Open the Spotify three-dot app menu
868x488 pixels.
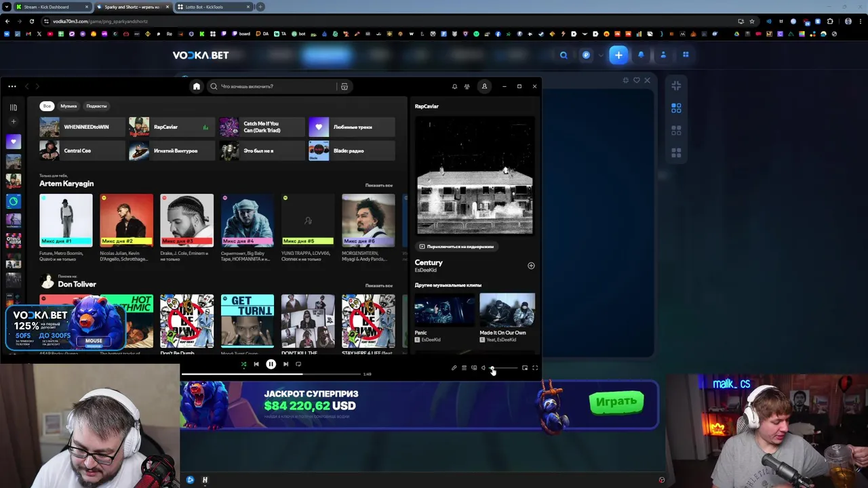pyautogui.click(x=12, y=86)
